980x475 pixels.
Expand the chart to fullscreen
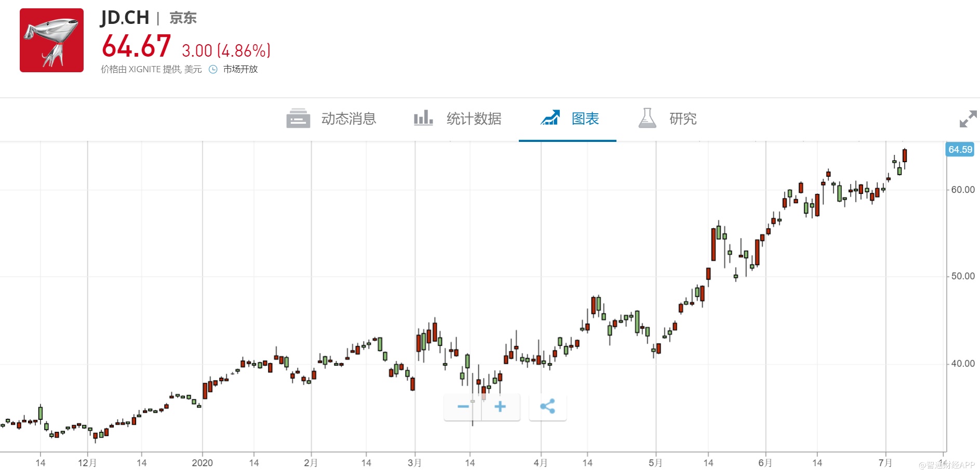click(x=968, y=119)
